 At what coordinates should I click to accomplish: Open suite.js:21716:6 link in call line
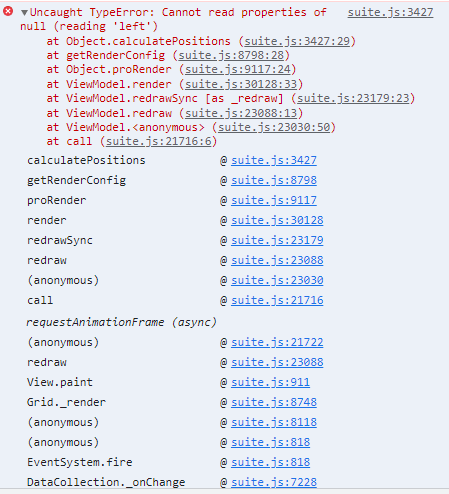[x=159, y=142]
